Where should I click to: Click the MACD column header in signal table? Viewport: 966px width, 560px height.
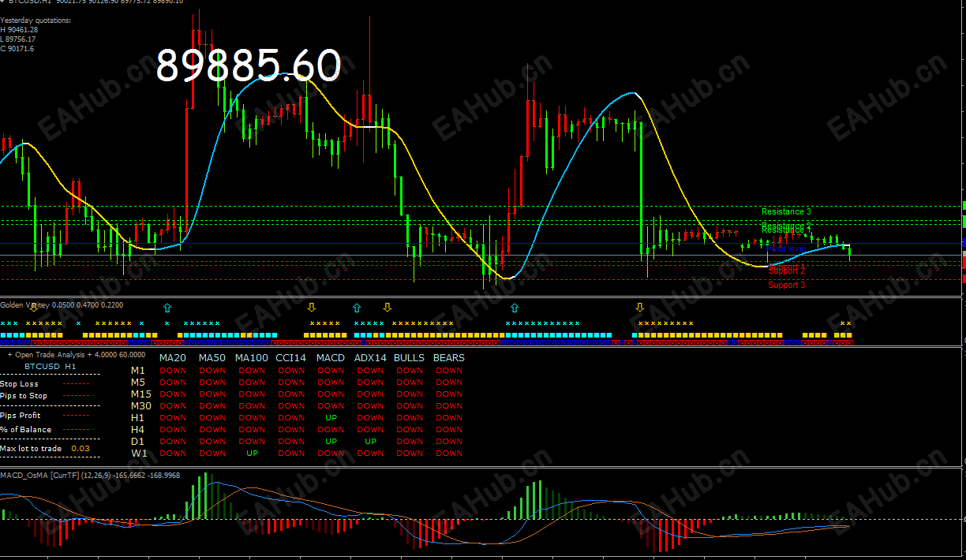[331, 357]
